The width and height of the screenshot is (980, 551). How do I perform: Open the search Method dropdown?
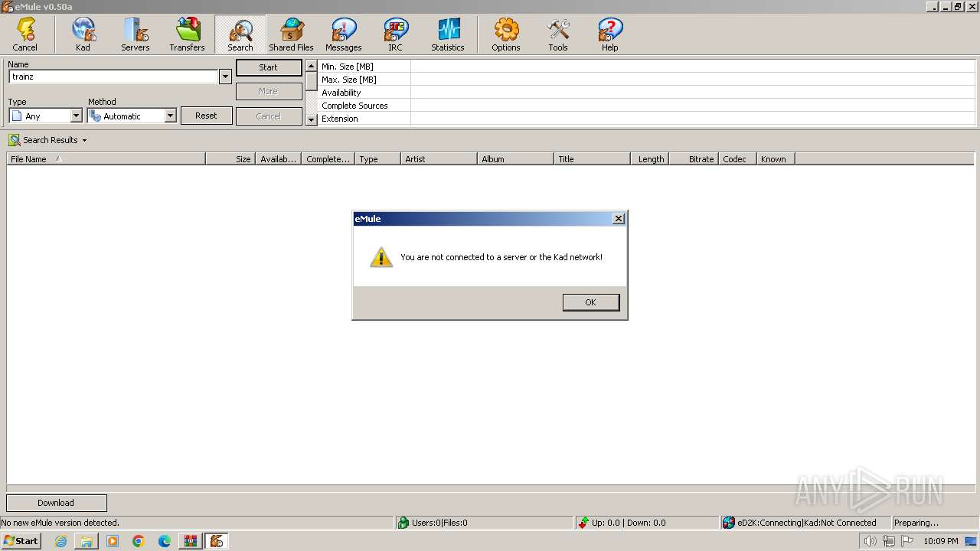coord(170,116)
